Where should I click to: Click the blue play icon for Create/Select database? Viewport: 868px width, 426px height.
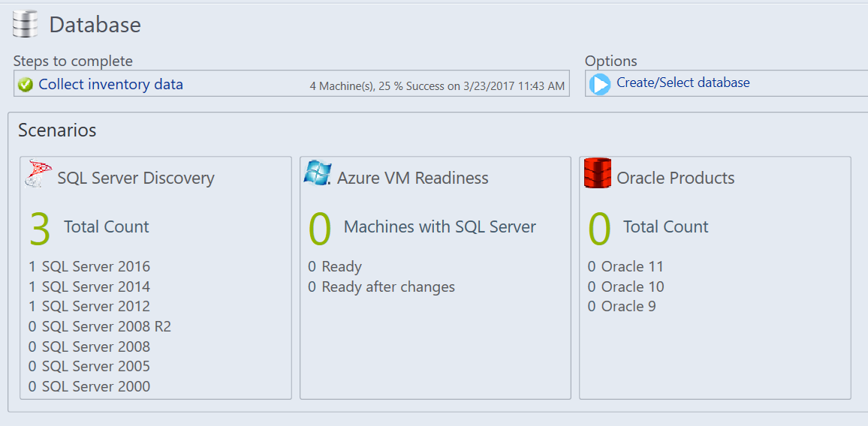(x=599, y=84)
